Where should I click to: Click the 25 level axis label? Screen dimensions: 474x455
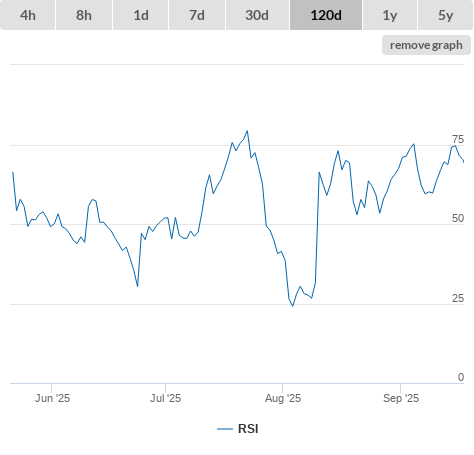458,298
